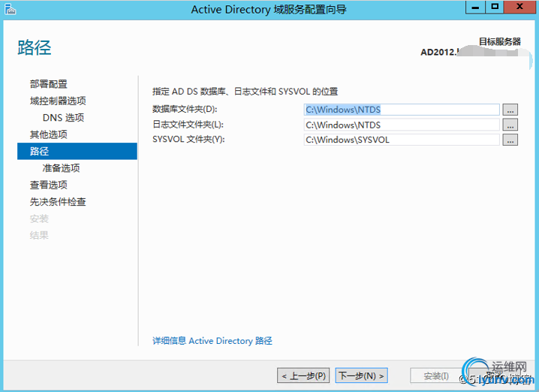
Task: Open the 先决条件检查 step
Action: tap(58, 202)
